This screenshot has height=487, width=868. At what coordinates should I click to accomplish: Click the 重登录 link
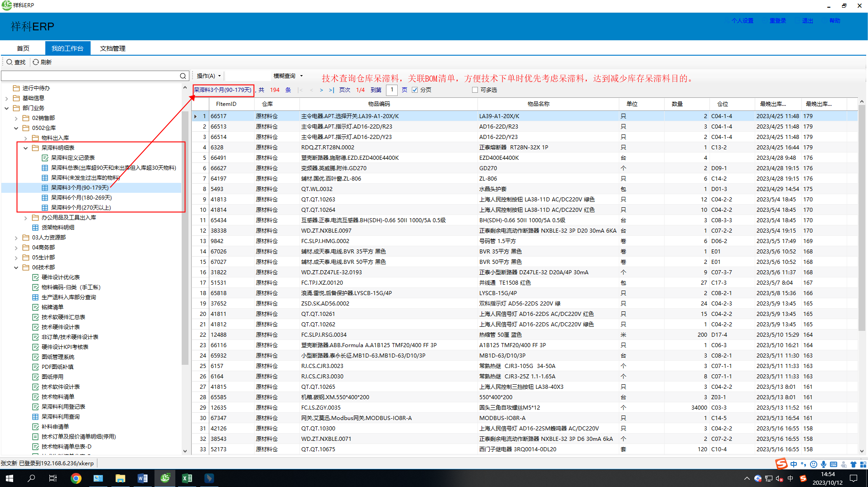[x=777, y=21]
